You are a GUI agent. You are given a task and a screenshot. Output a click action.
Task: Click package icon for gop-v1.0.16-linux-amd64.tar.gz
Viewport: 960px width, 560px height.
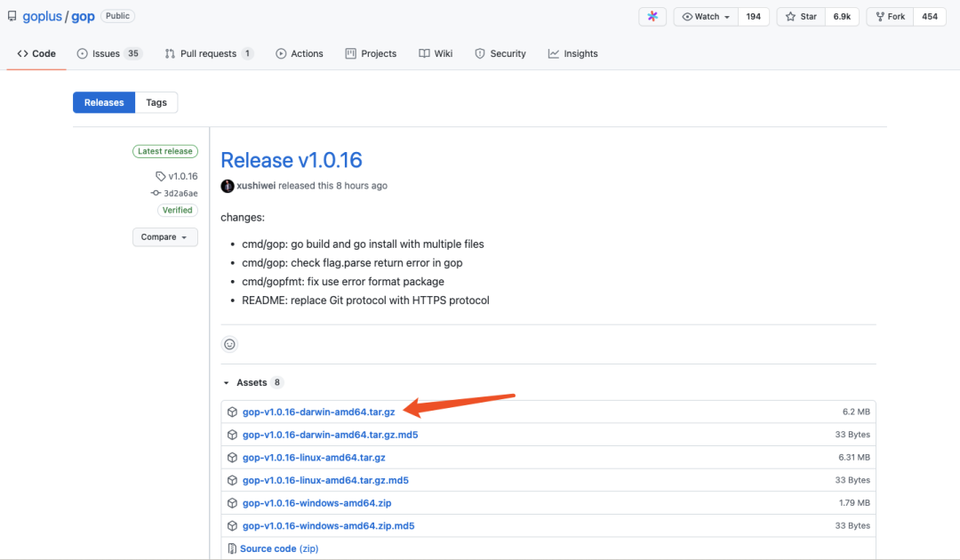pyautogui.click(x=232, y=458)
